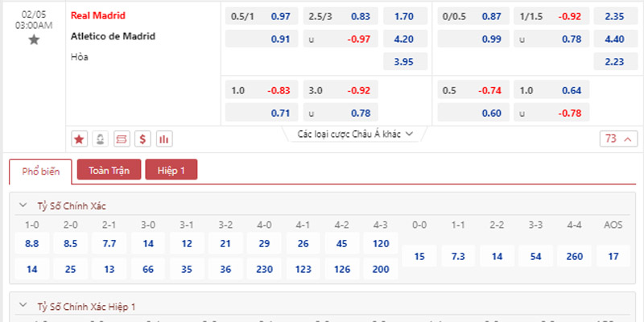
Task: Select handicap 0.5/1 odds 0.97
Action: 262,16
